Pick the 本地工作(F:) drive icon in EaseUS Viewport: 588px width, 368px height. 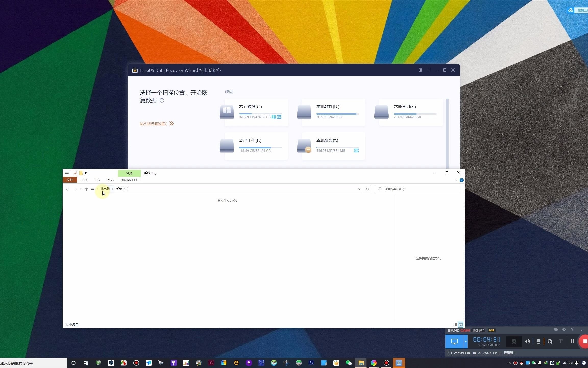[x=227, y=146]
